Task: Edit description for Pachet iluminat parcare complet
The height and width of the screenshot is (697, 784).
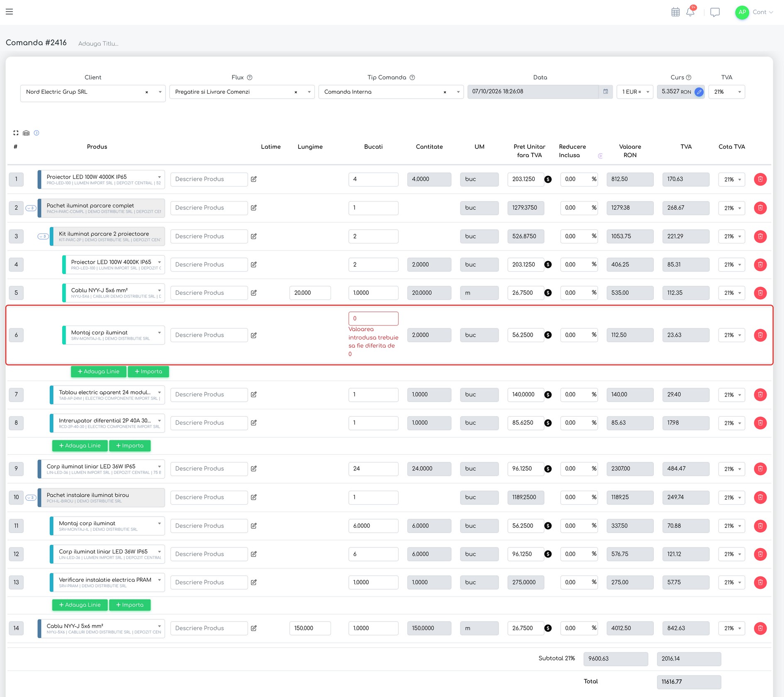Action: tap(253, 208)
